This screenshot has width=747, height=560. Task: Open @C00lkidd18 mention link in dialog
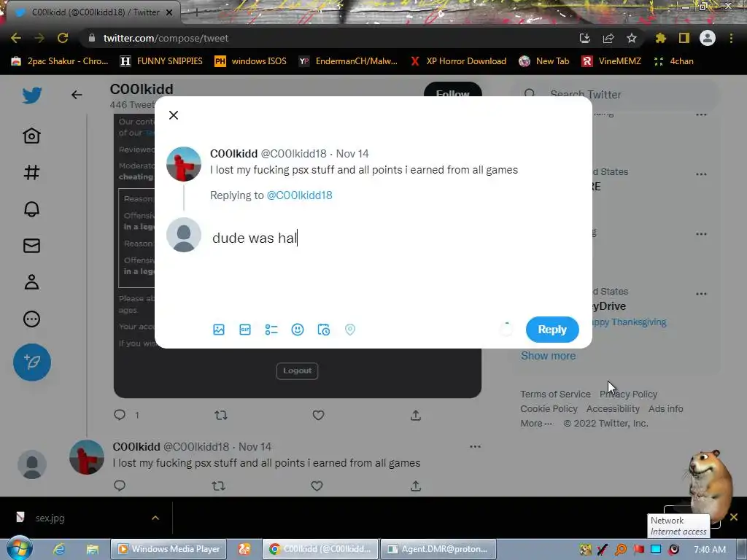(x=299, y=195)
